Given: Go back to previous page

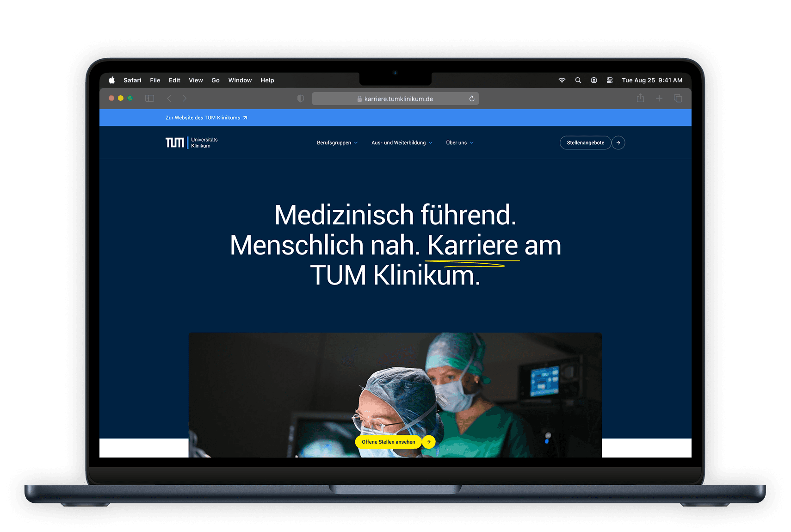Looking at the screenshot, I should (x=169, y=98).
